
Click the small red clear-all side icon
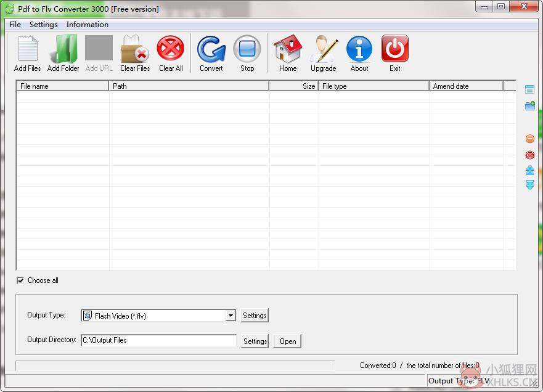click(x=530, y=155)
